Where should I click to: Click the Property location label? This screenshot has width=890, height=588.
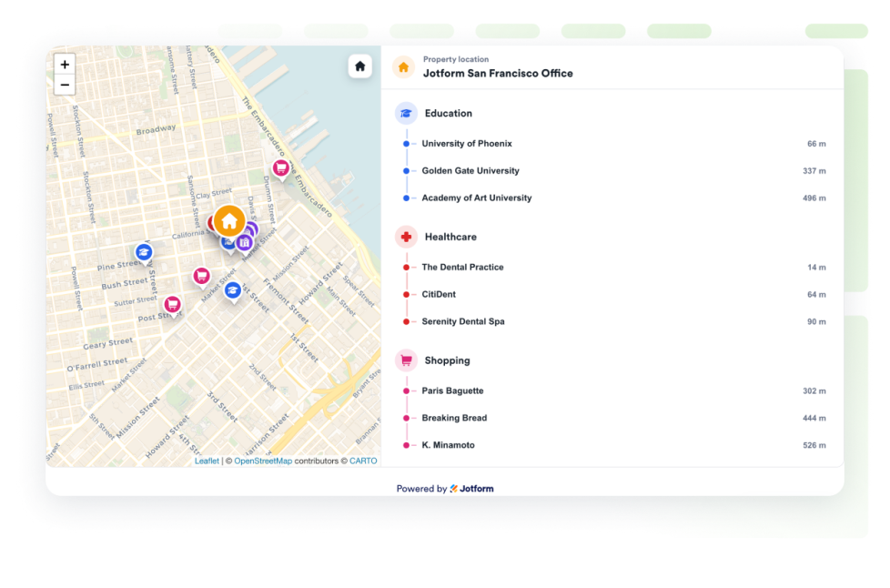pos(456,59)
